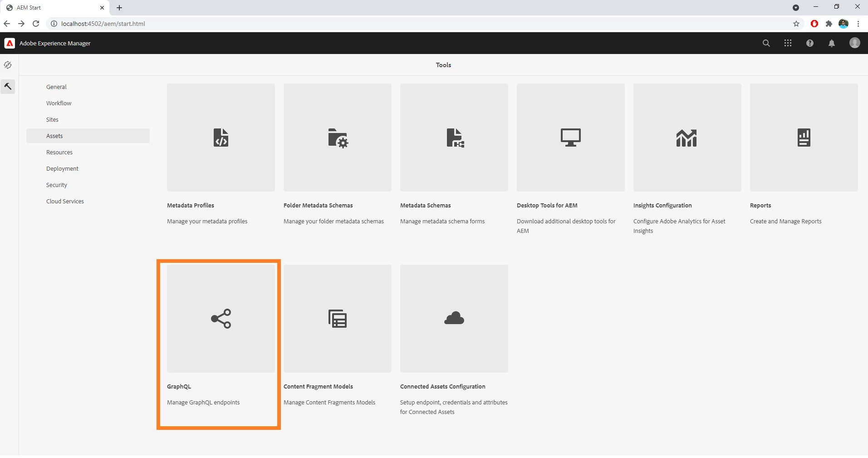Click 'Manage Content Fragments Models' description text
Screen dimensions: 868x458
point(329,402)
